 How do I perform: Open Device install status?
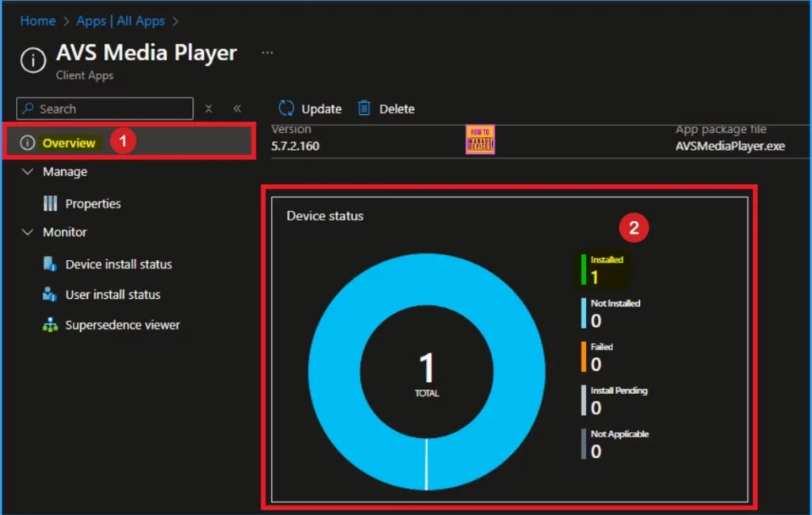click(x=119, y=265)
